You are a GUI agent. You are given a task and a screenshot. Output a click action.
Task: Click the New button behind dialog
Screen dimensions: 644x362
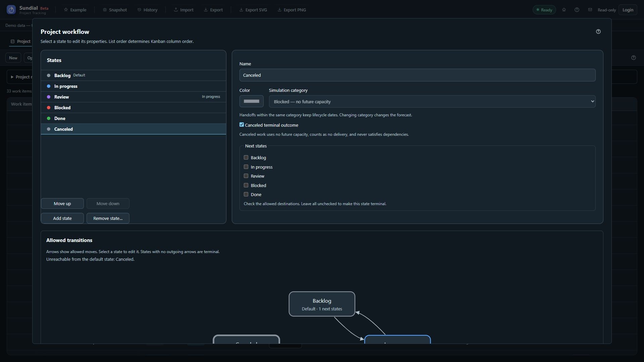click(x=13, y=58)
